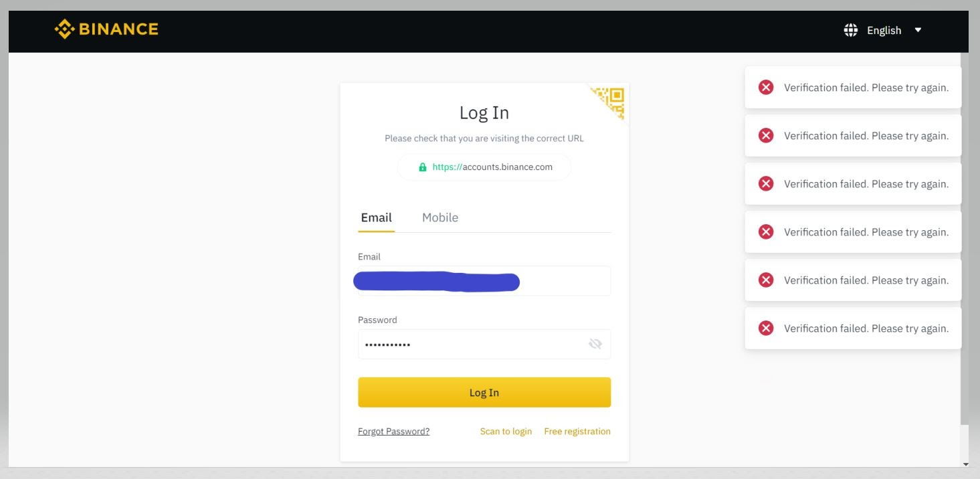Toggle password visibility eye icon
Screen dimensions: 980x479
tap(595, 344)
